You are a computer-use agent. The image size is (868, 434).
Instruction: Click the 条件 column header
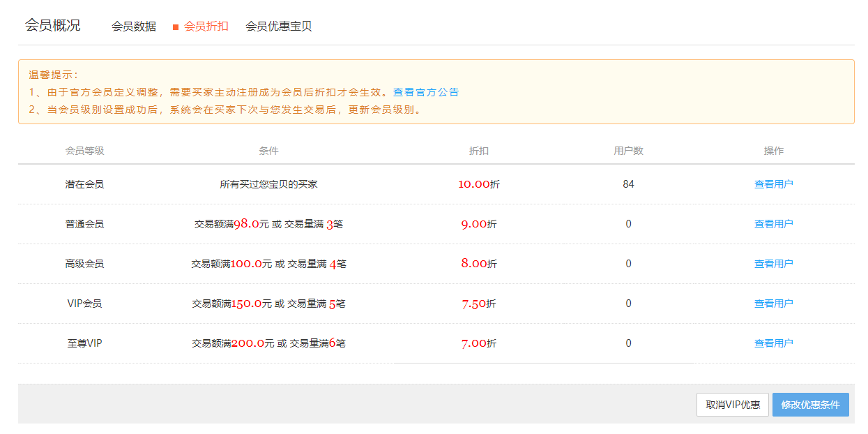click(x=268, y=151)
